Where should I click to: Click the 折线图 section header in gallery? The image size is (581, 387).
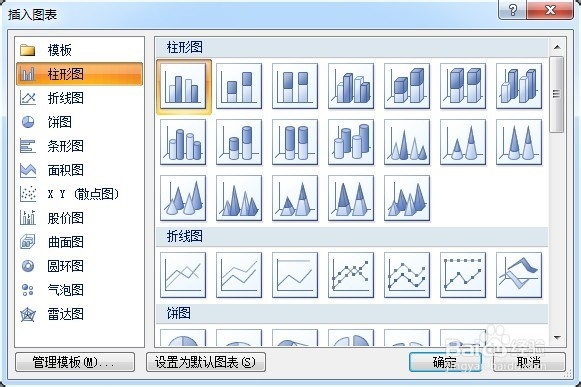pyautogui.click(x=352, y=236)
